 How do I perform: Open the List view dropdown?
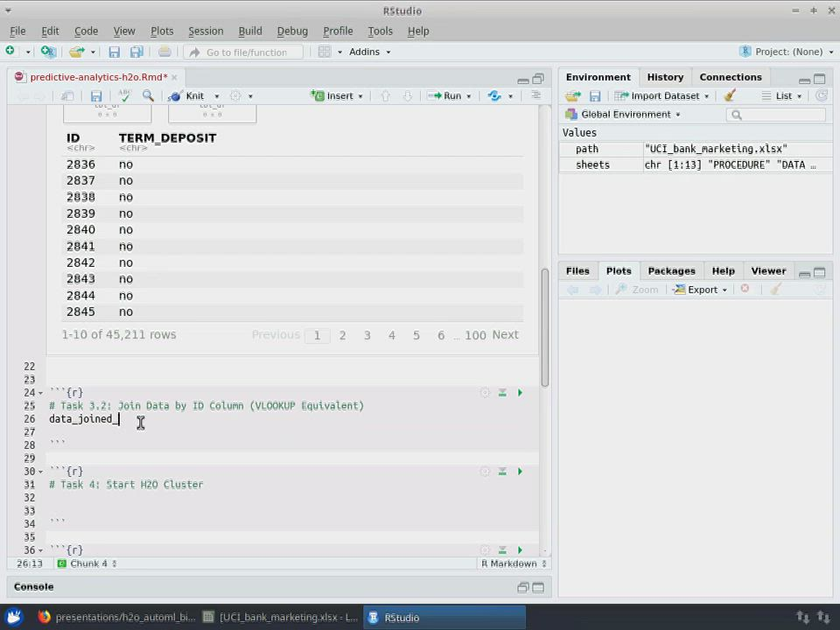point(781,96)
